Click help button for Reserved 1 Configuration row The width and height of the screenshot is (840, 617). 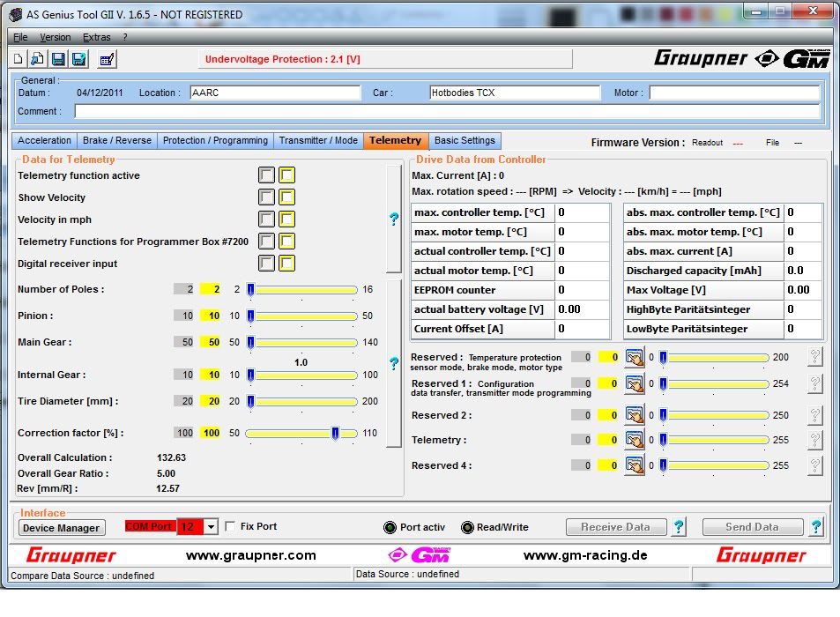click(x=814, y=383)
